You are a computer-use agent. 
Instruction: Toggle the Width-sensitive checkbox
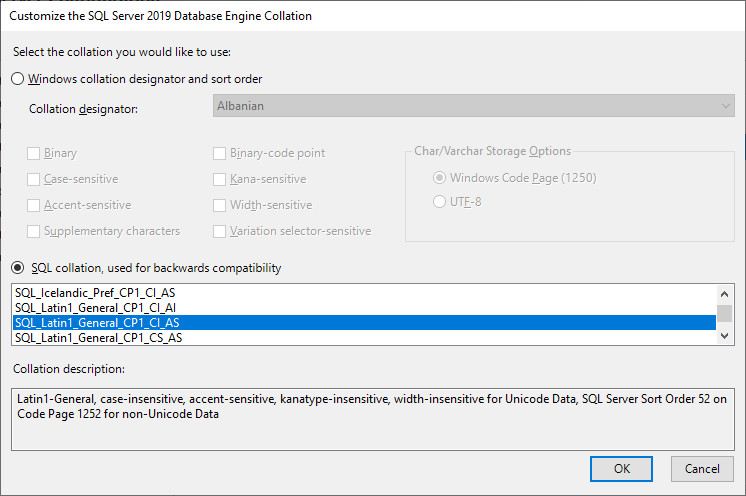click(x=219, y=205)
